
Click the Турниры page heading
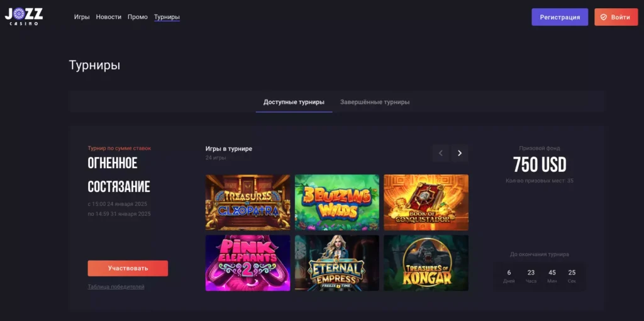(x=94, y=65)
